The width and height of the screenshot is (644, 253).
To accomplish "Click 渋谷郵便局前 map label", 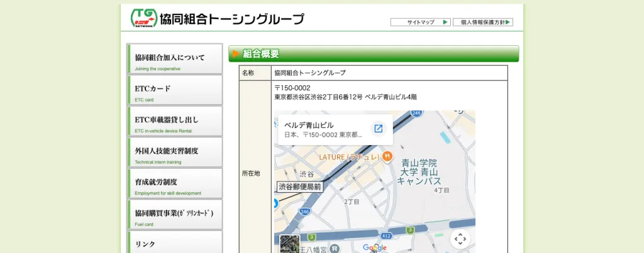I will (300, 186).
